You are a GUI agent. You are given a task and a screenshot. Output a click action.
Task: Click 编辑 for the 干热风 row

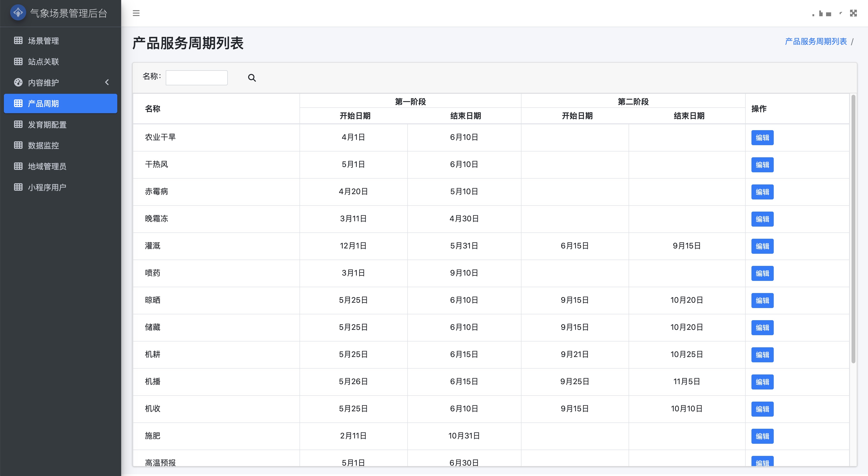762,165
